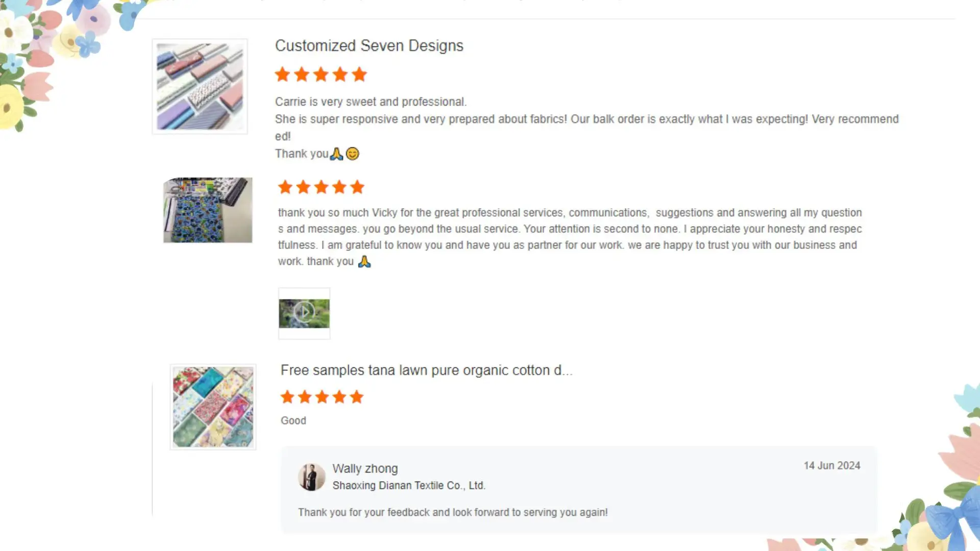Click the smiley face emoji after Thank you
This screenshot has width=980, height=551.
[353, 154]
